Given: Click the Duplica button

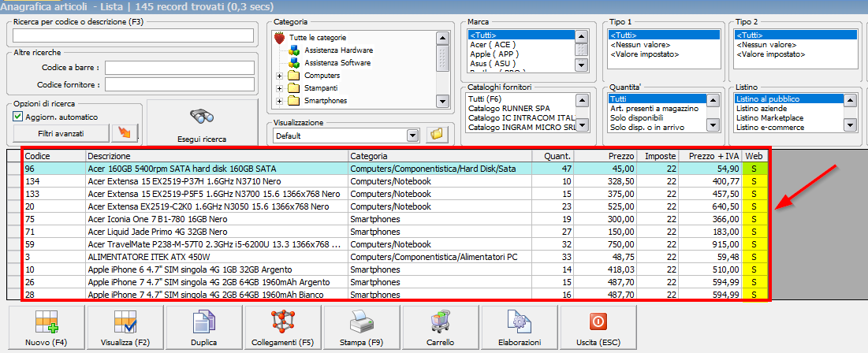Looking at the screenshot, I should 203,328.
